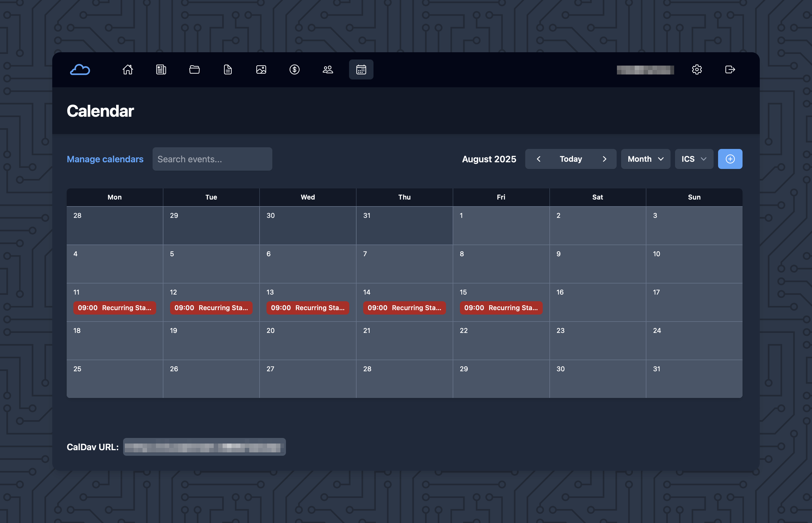The height and width of the screenshot is (523, 812).
Task: Open Recurring event on August 11
Action: [114, 308]
